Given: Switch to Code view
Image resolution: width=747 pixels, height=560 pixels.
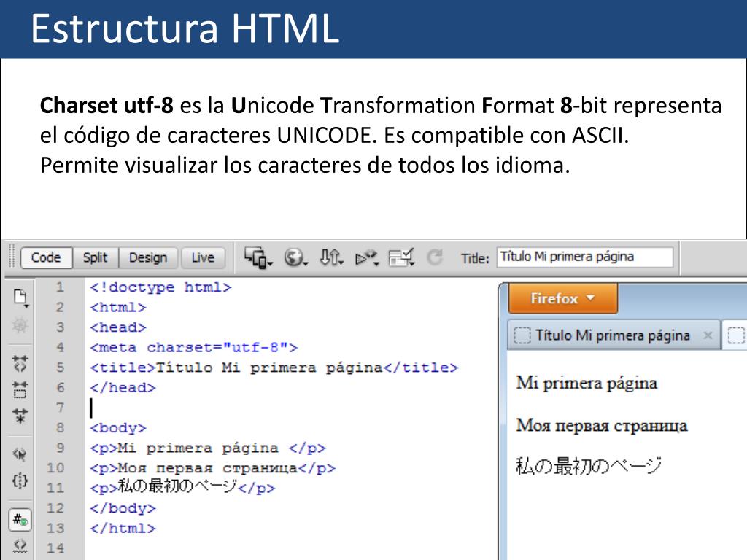Looking at the screenshot, I should pyautogui.click(x=45, y=257).
